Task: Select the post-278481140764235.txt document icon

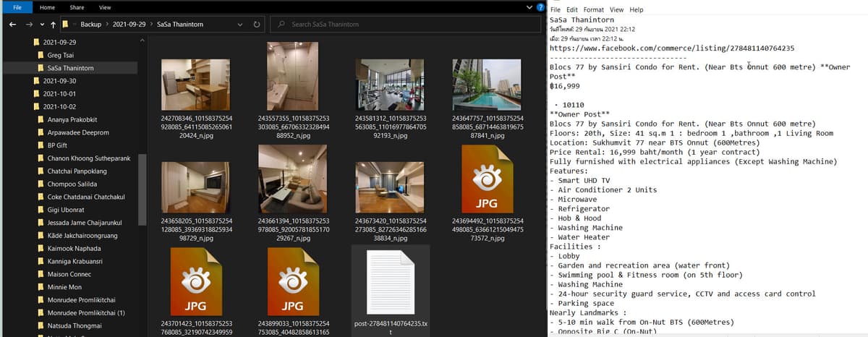Action: tap(390, 281)
